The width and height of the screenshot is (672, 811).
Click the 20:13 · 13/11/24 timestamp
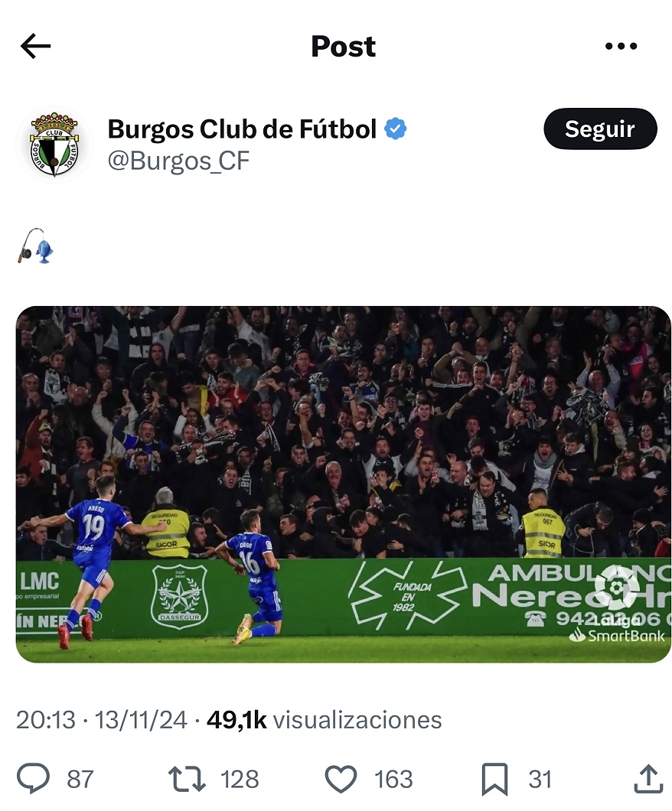click(x=101, y=719)
